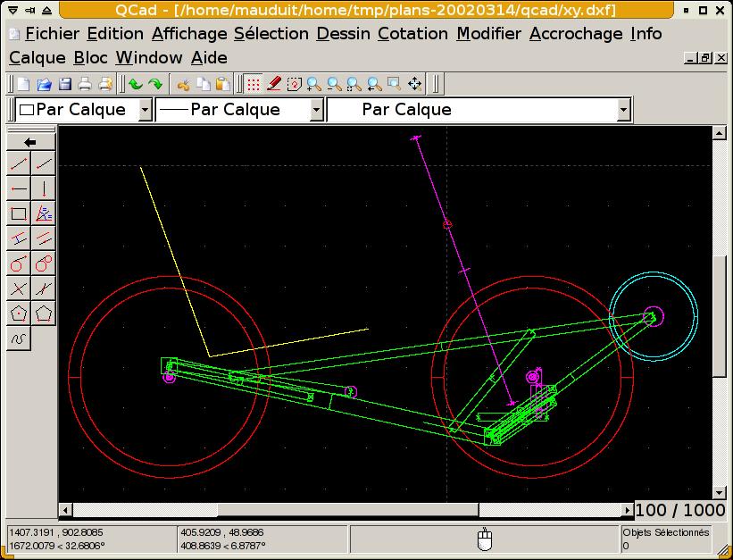Screen dimensions: 733x560
Task: Save the drawing with the floppy icon
Action: pos(65,84)
